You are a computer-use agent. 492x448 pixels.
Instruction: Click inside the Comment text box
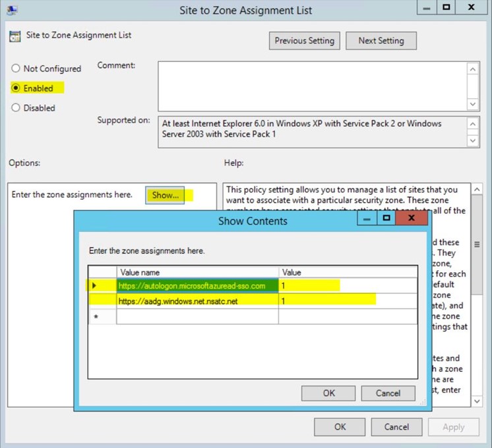(x=312, y=86)
